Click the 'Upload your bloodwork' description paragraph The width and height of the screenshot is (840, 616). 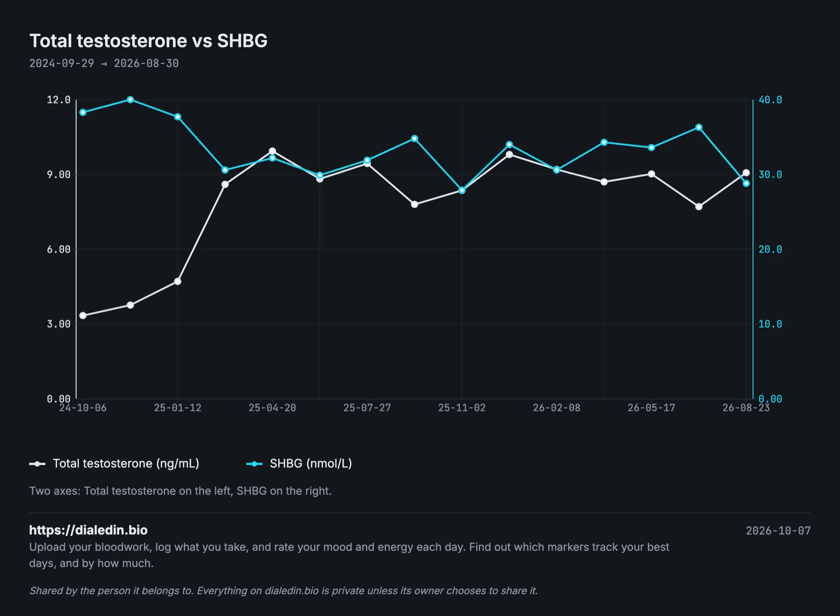click(349, 555)
